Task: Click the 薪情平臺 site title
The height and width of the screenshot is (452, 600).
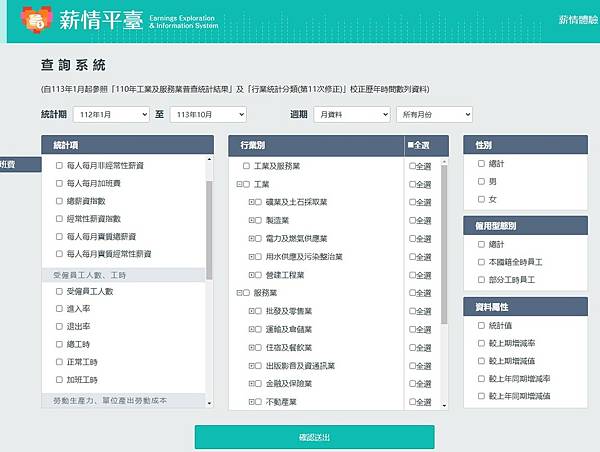Action: (101, 20)
